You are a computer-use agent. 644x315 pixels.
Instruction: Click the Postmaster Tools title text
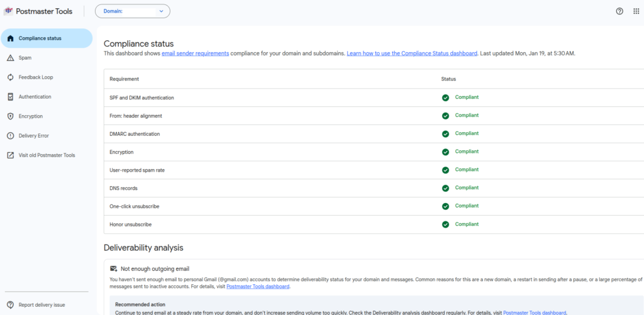tap(44, 11)
